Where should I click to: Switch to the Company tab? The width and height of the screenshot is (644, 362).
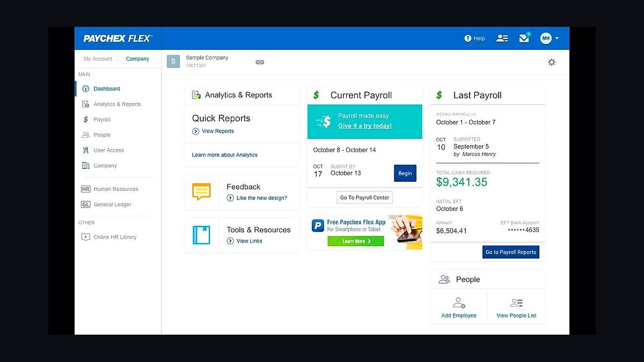[x=137, y=59]
